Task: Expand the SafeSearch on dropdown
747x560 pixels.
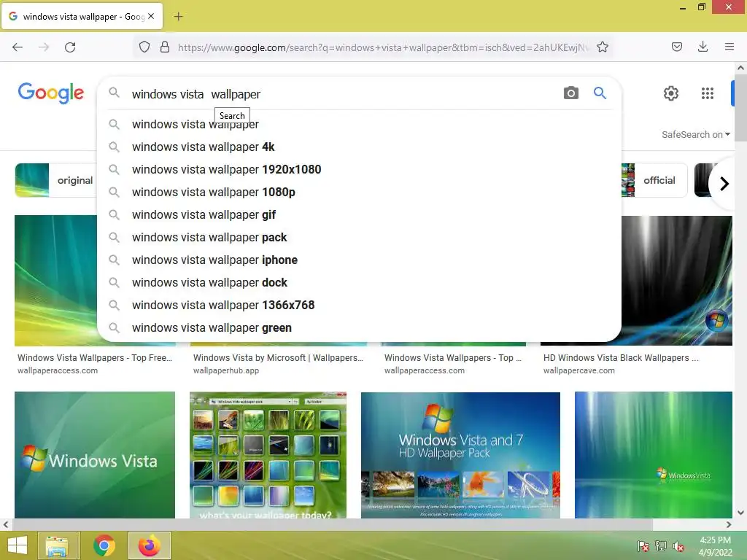Action: click(696, 135)
